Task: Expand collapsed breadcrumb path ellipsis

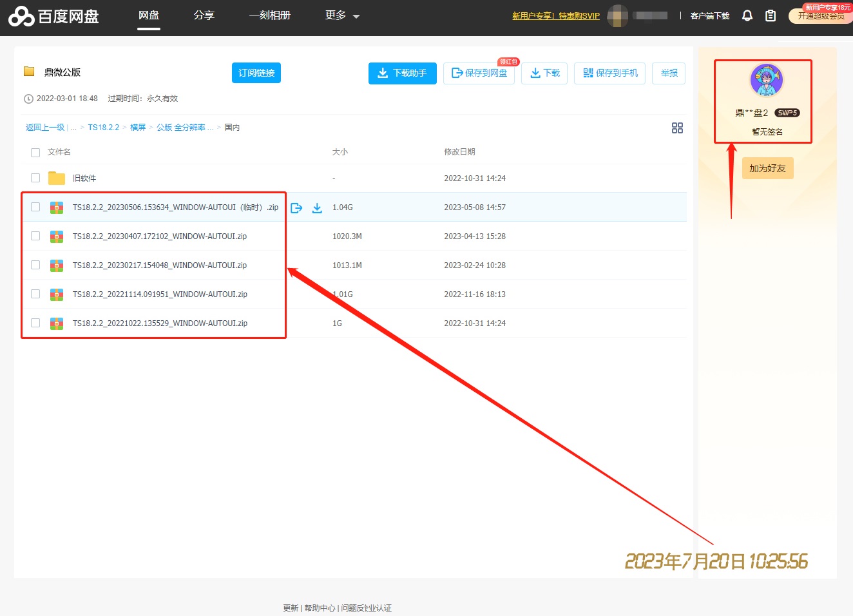Action: [73, 128]
